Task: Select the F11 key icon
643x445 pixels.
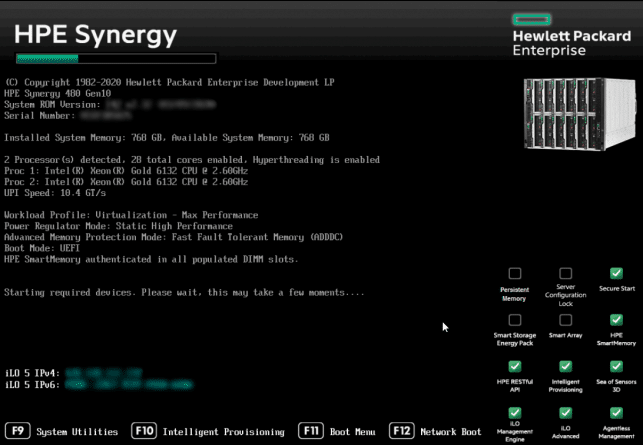Action: tap(313, 432)
